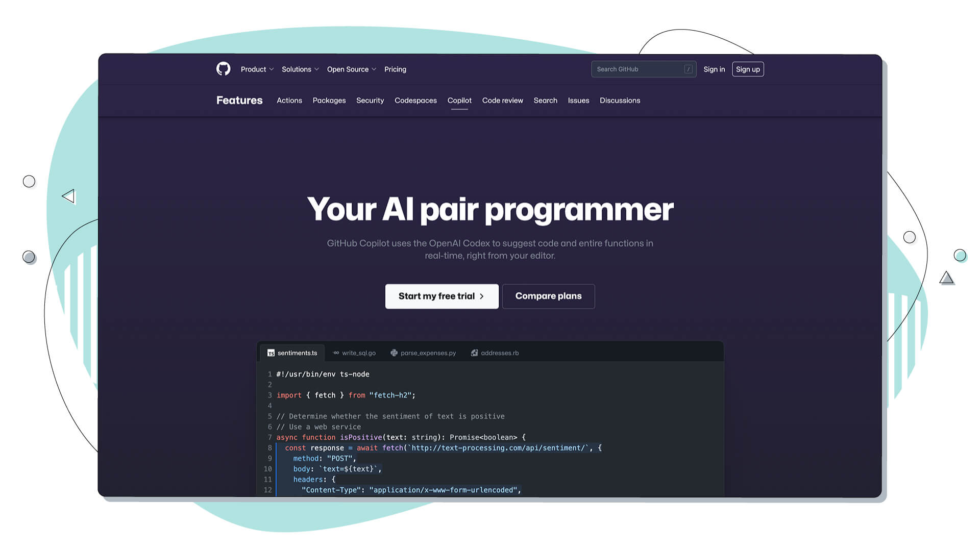Go to the Discussions feature tab

620,101
